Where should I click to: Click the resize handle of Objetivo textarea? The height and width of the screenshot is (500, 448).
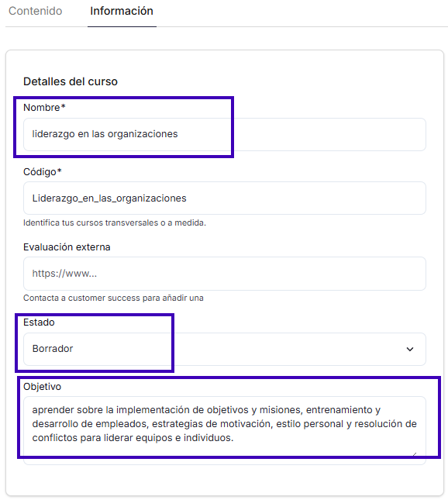pyautogui.click(x=415, y=454)
